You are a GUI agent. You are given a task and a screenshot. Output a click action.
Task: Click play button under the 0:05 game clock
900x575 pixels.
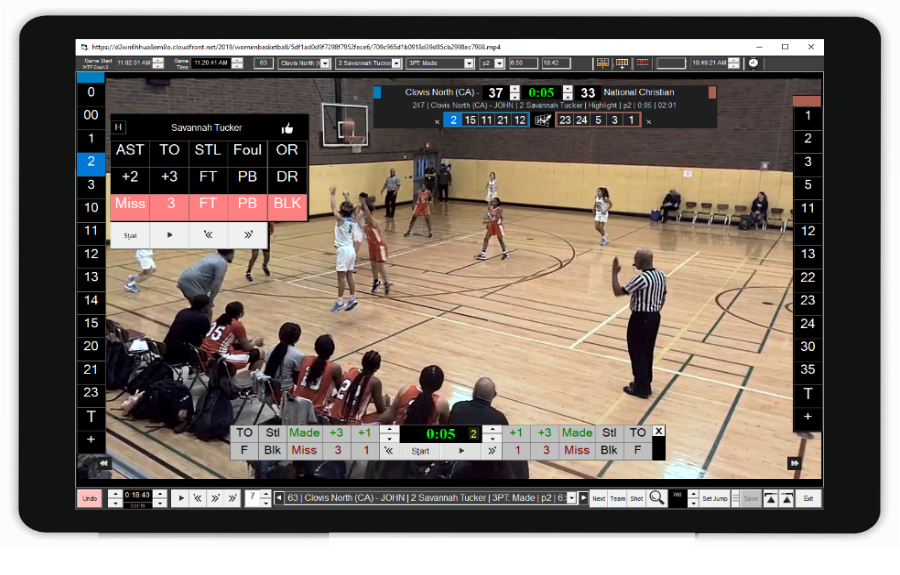pyautogui.click(x=461, y=451)
